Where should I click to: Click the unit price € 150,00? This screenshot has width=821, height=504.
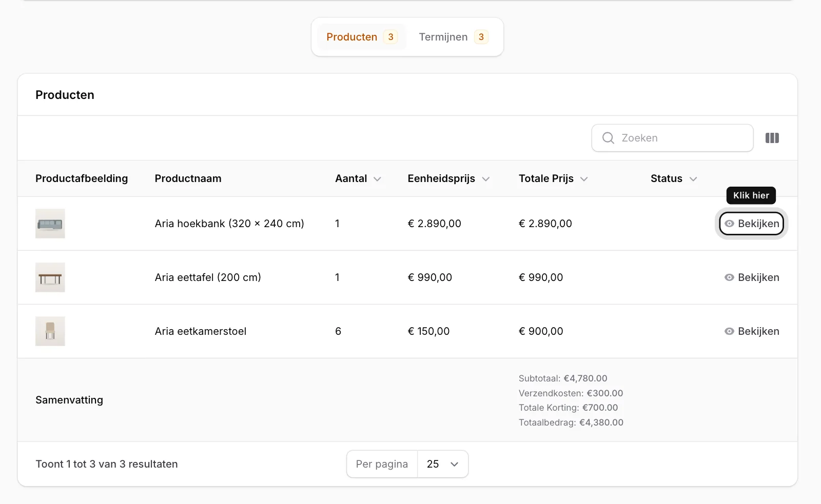click(x=428, y=331)
